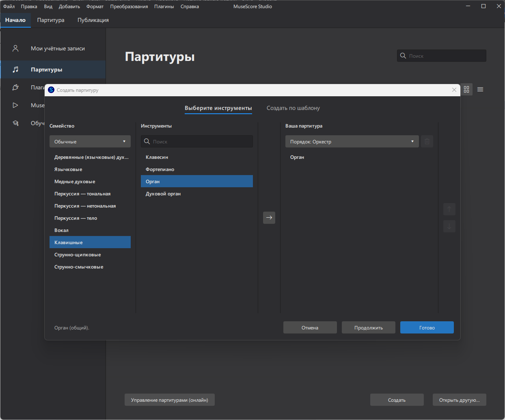Screen dimensions: 505x420
Task: Click the MuseScore logo in dialog title
Action: point(51,90)
